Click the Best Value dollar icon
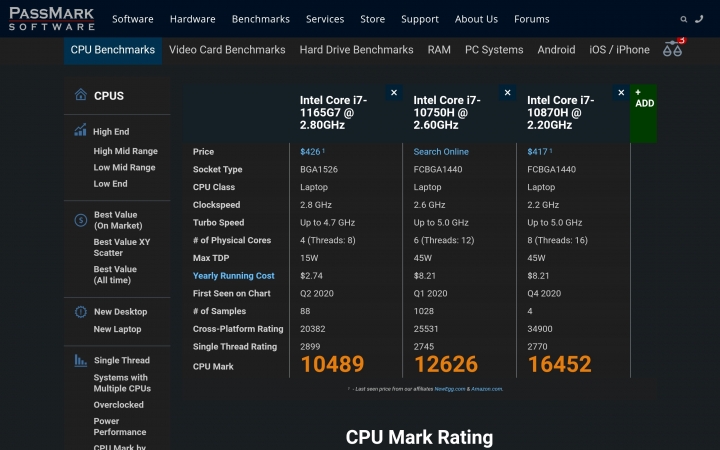 81,220
